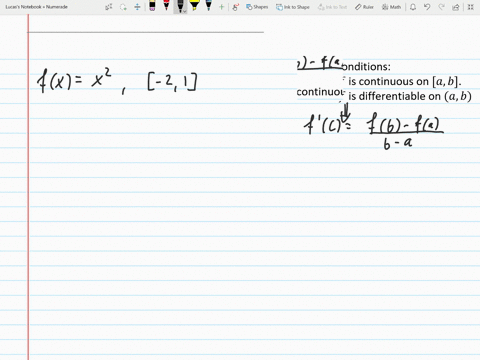Viewport: 480px width, 360px height.
Task: Undo the last ink stroke
Action: coord(427,7)
